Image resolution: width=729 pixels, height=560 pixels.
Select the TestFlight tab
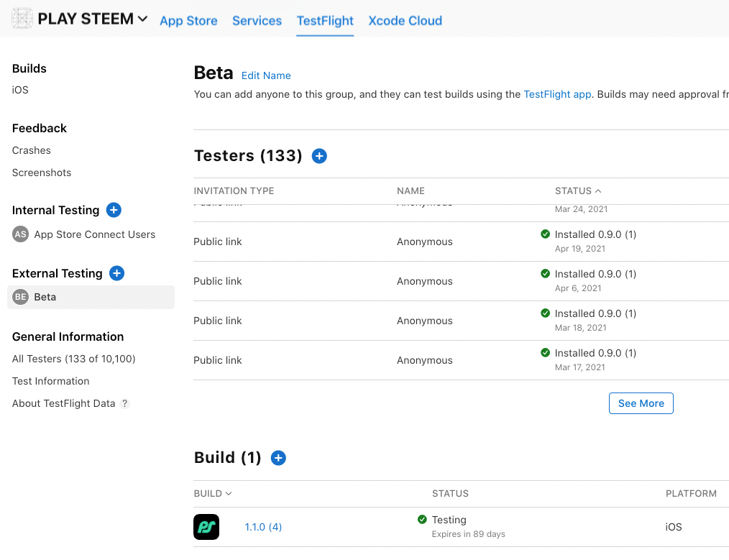pyautogui.click(x=325, y=21)
